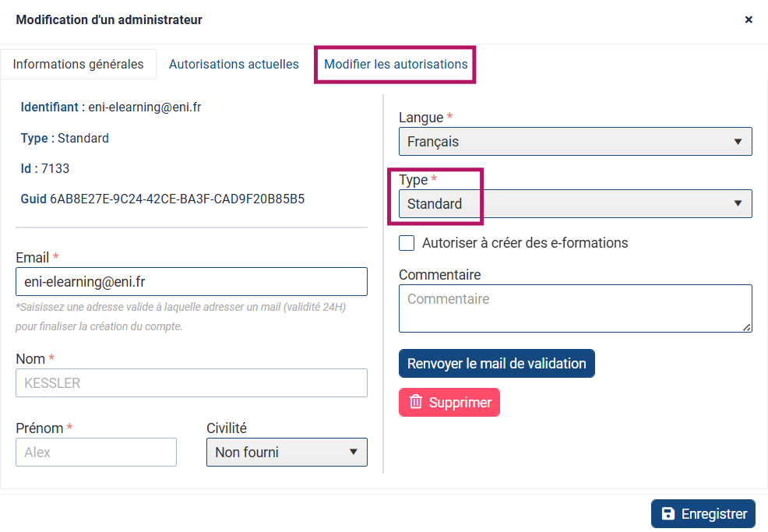Focus the Email input field

click(192, 282)
